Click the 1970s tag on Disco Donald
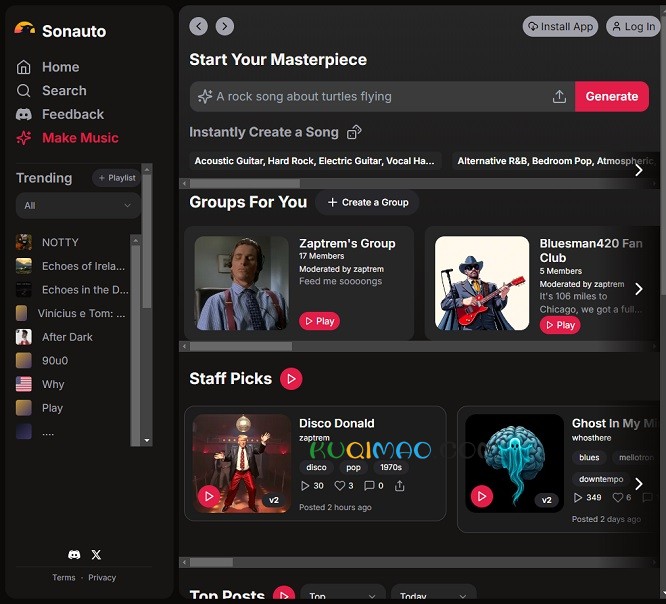 (391, 467)
